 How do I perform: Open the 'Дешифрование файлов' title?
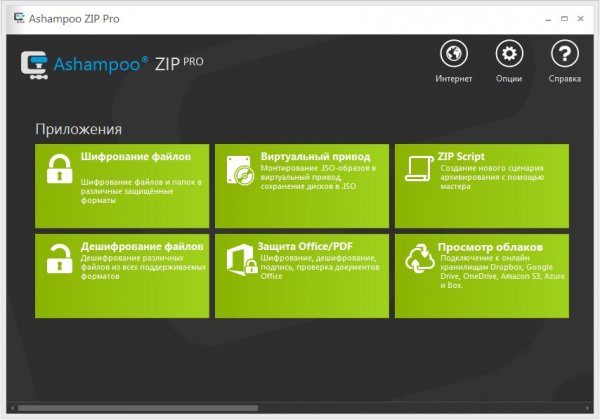[141, 245]
